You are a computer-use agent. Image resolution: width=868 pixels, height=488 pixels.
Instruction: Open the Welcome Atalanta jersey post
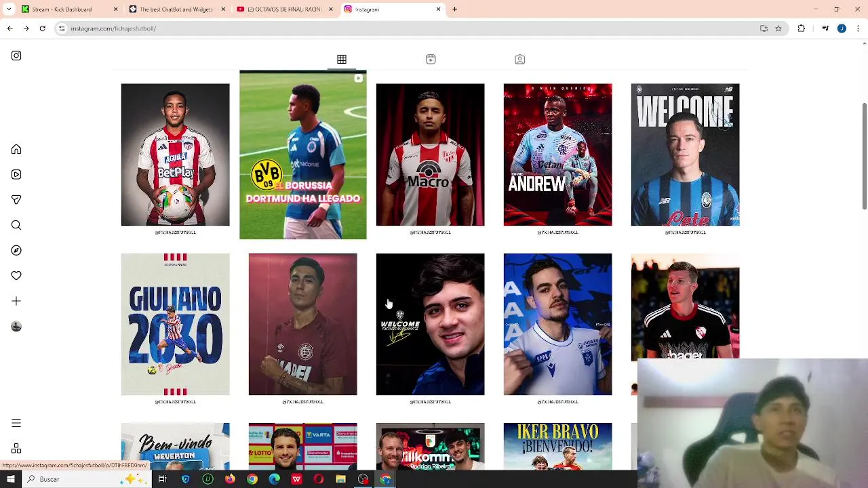(686, 155)
